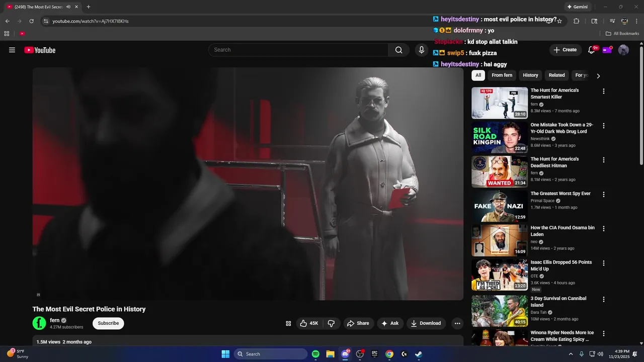
Task: Open the Fake Nazi spy video thumbnail
Action: click(x=500, y=206)
